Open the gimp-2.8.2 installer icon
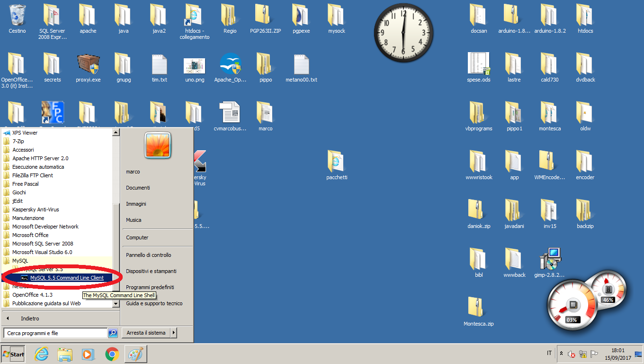This screenshot has width=644, height=364. (x=549, y=259)
